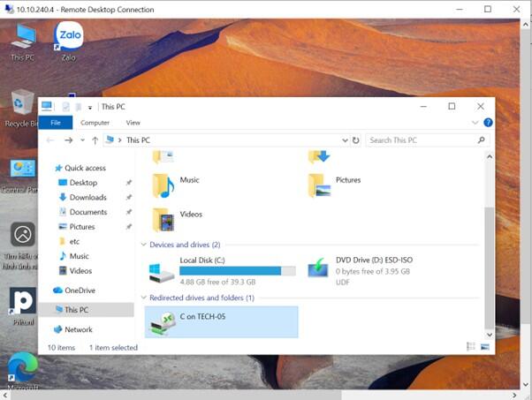Open the blue Help question mark

coord(488,123)
